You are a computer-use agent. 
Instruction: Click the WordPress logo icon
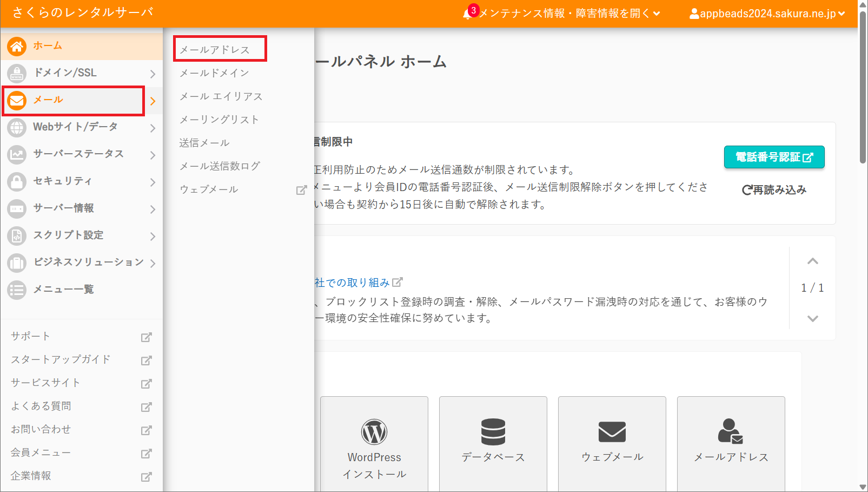(374, 432)
